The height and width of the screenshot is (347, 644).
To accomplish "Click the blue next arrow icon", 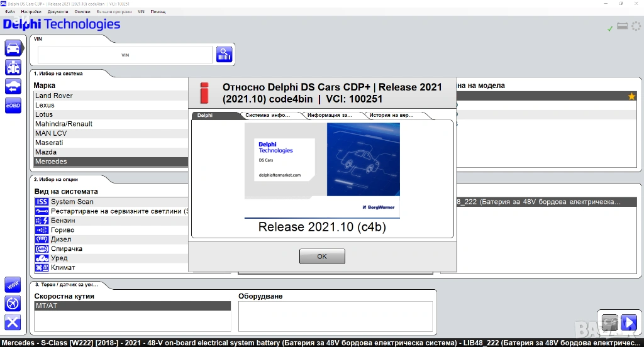I will 628,323.
